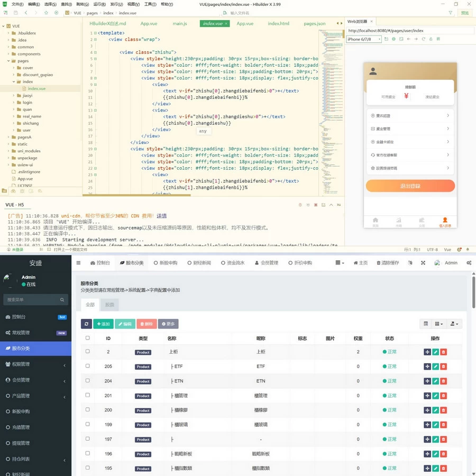Check the checkbox for row ID 201
This screenshot has width=476, height=476.
[x=87, y=395]
